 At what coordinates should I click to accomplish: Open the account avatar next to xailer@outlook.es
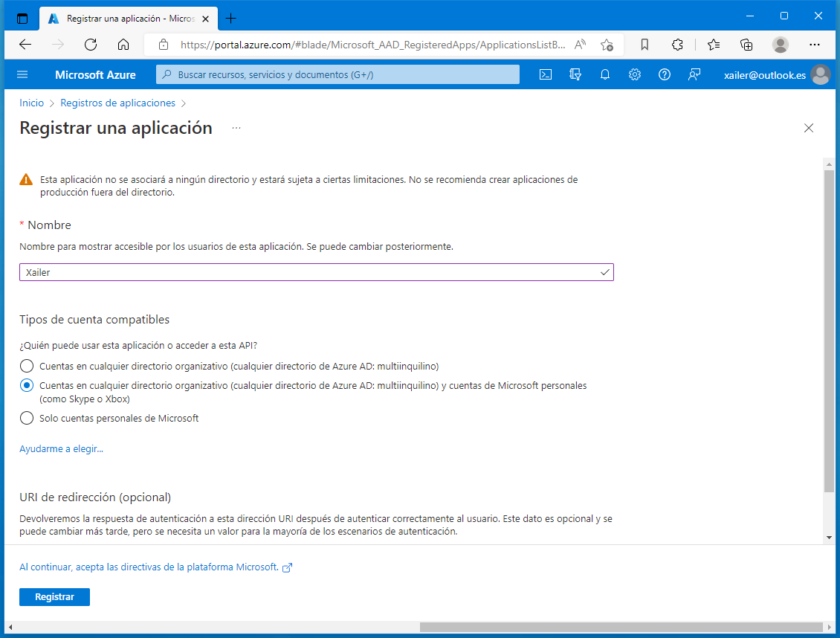click(x=820, y=74)
